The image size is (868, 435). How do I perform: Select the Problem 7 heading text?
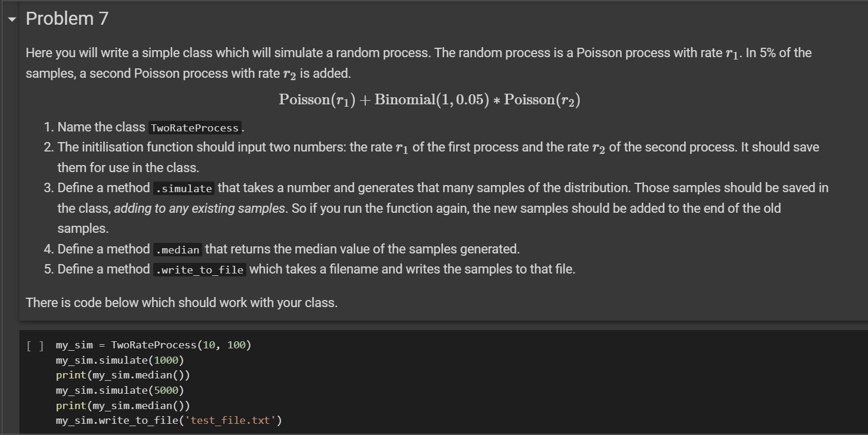67,18
